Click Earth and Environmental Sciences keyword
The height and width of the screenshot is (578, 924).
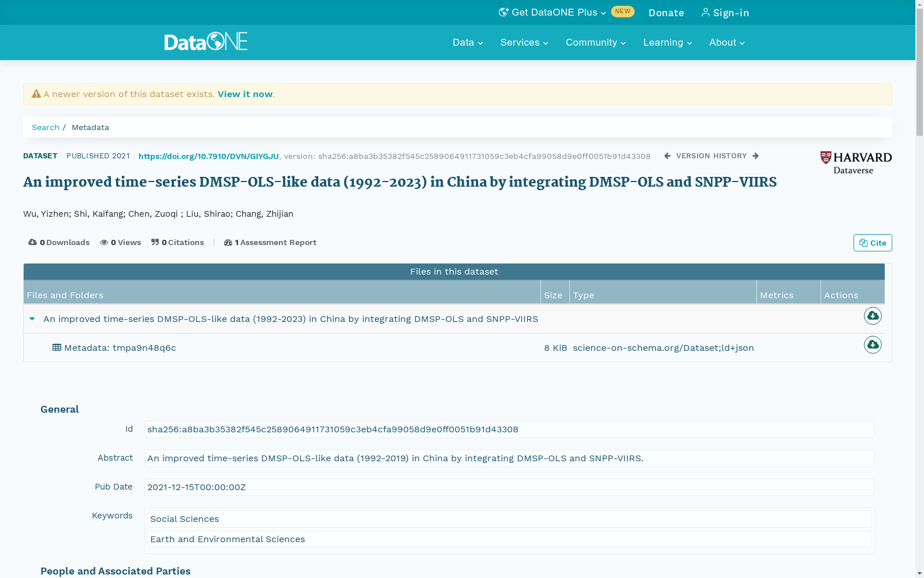click(x=509, y=539)
